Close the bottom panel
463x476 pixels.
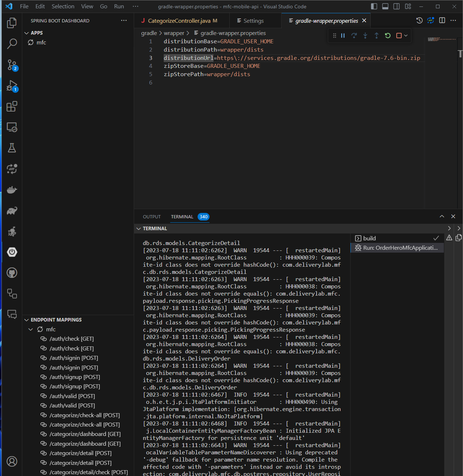[x=453, y=217]
